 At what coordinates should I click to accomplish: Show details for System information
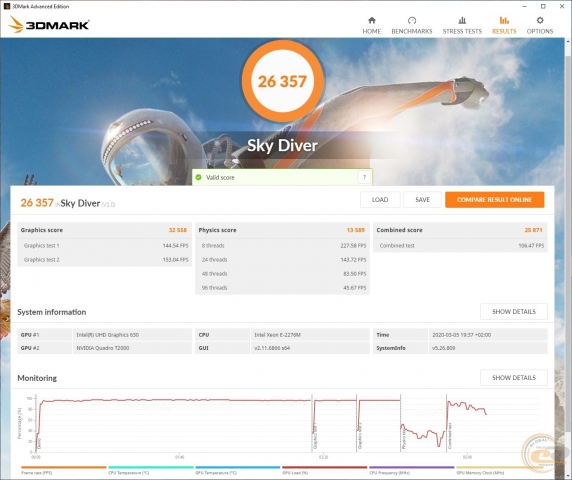pyautogui.click(x=514, y=312)
